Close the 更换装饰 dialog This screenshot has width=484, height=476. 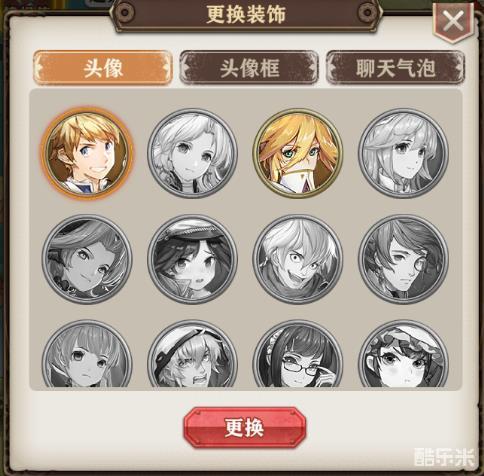[453, 21]
